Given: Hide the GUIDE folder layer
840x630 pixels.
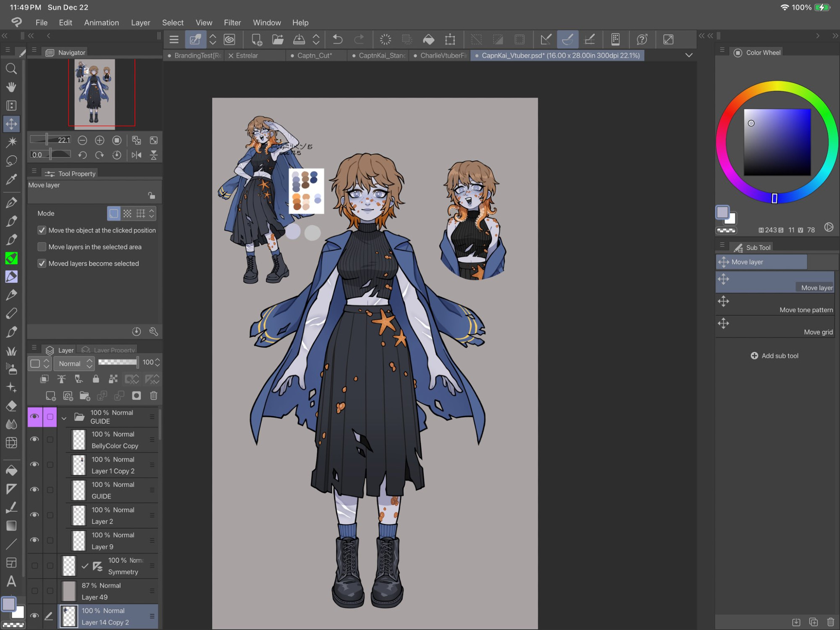Looking at the screenshot, I should click(34, 416).
